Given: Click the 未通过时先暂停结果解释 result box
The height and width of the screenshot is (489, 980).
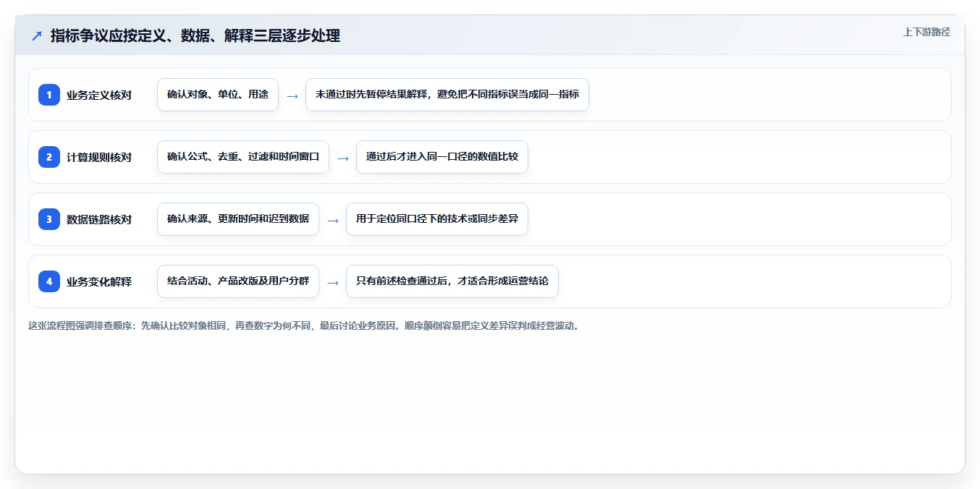Looking at the screenshot, I should click(447, 95).
